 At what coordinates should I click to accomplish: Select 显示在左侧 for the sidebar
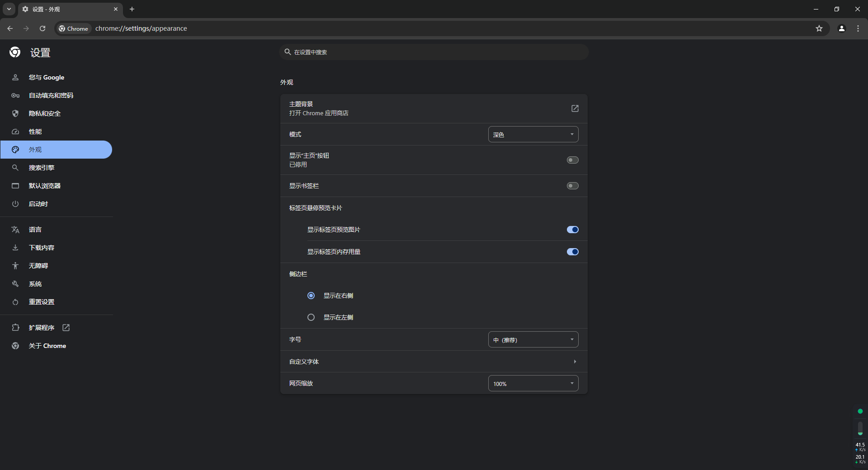pos(311,317)
